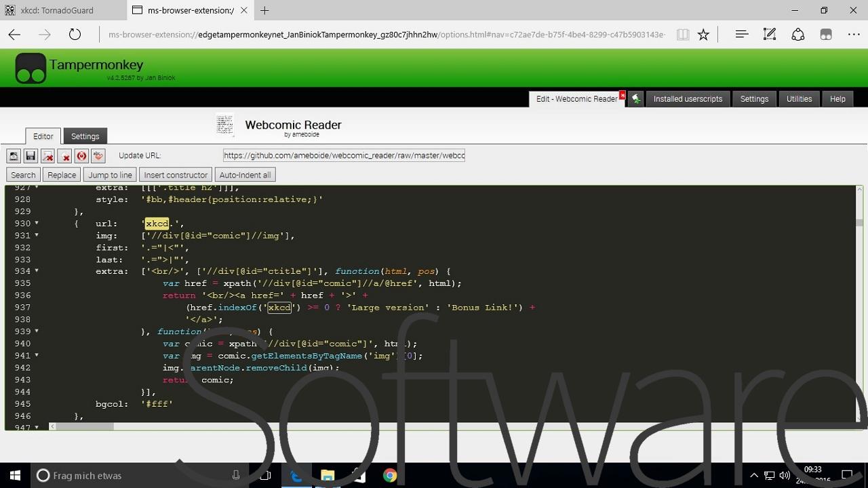Collapse code fold at line 930
This screenshot has height=488, width=868.
[x=37, y=223]
